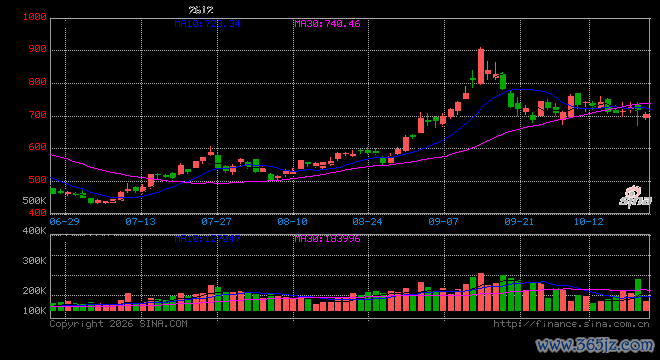Image resolution: width=660 pixels, height=360 pixels.
Task: Click the 300K volume axis label
Action: pos(35,261)
